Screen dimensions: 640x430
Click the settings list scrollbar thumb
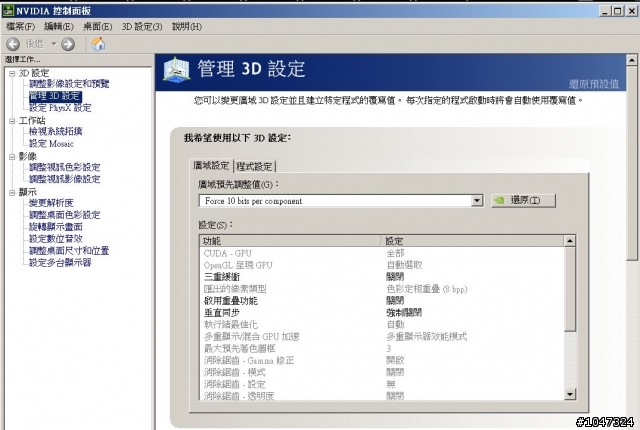click(x=570, y=289)
